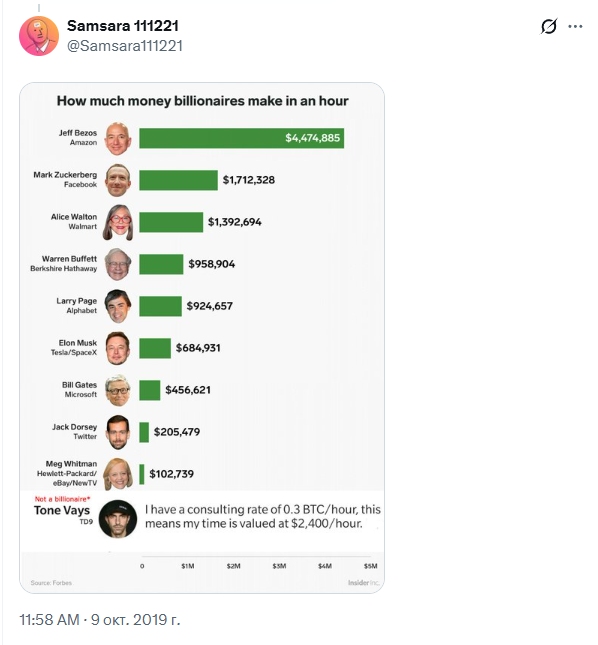Open the @Samsara111221 handle link
598x645 pixels.
pyautogui.click(x=125, y=46)
